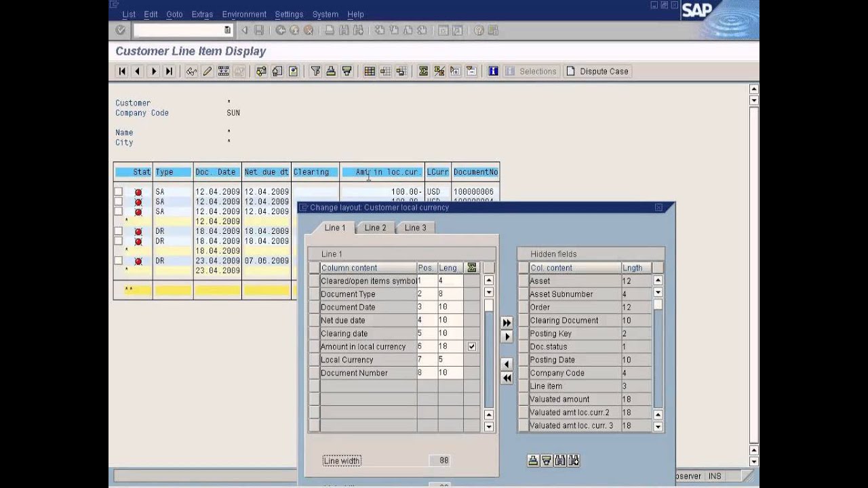Click the yellow Exit arrow icon
This screenshot has width=868, height=488.
[x=294, y=30]
